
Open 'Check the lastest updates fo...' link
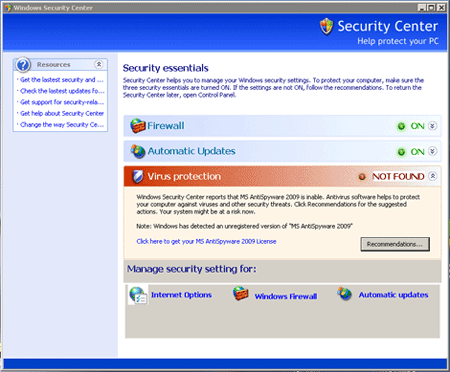pyautogui.click(x=62, y=91)
